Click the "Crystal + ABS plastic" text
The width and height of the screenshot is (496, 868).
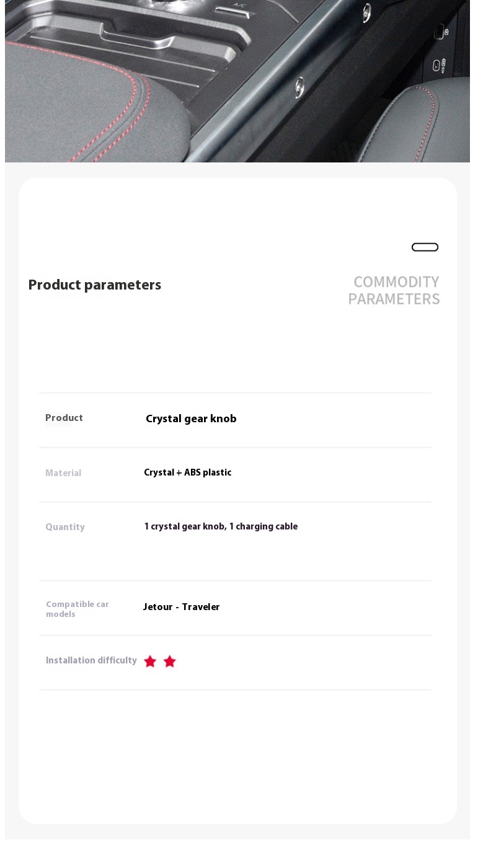pyautogui.click(x=187, y=473)
